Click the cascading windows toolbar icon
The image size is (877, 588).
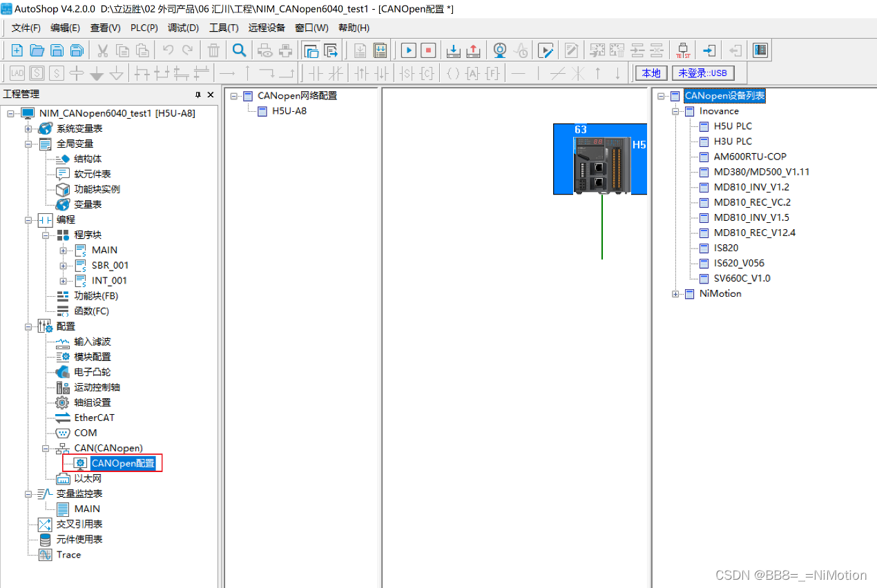(x=311, y=50)
